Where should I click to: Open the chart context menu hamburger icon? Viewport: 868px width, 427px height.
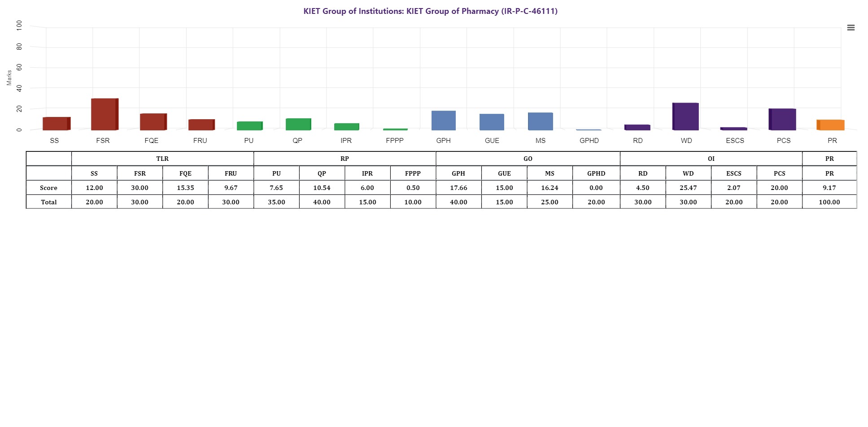click(851, 28)
